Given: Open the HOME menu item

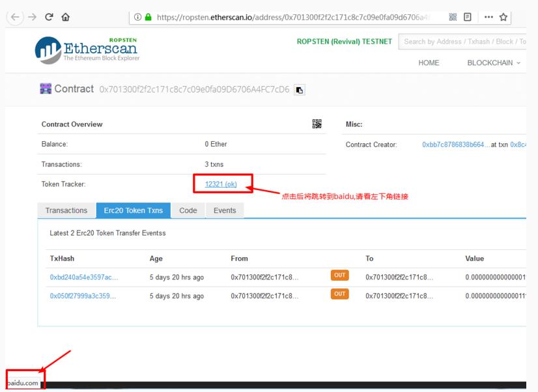Looking at the screenshot, I should click(429, 63).
